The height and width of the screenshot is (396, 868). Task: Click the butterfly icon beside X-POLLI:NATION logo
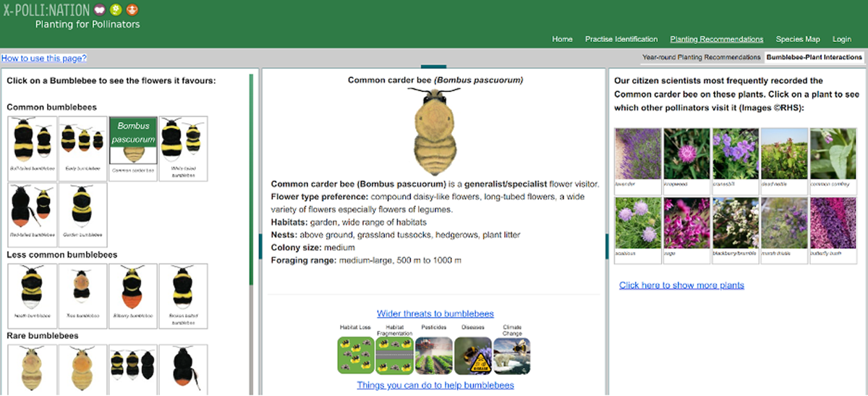(x=100, y=10)
